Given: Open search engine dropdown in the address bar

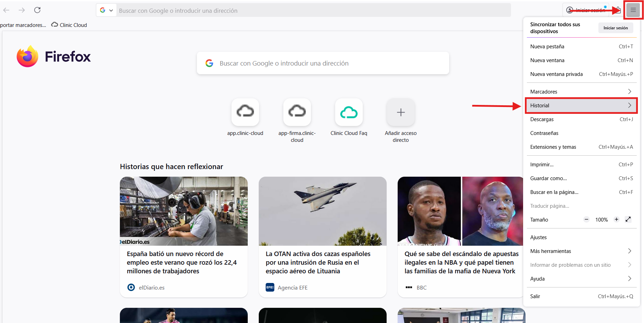Looking at the screenshot, I should pyautogui.click(x=106, y=10).
